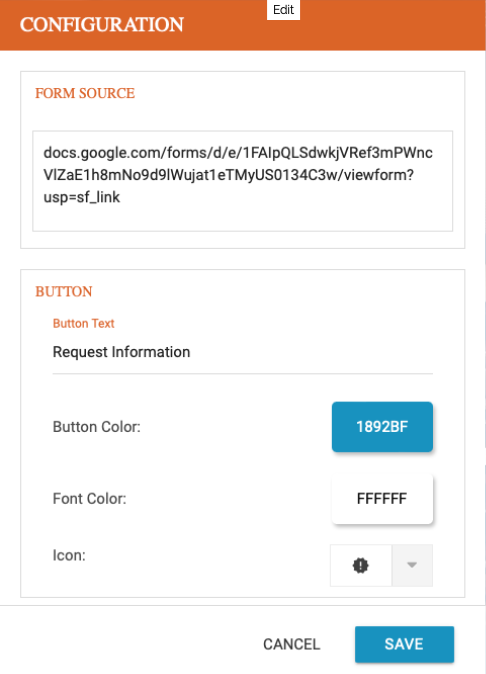The image size is (486, 674).
Task: Click the Button Color: label
Action: point(96,427)
